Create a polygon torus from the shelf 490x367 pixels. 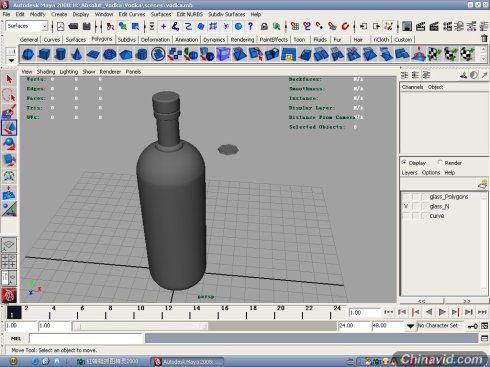109,54
